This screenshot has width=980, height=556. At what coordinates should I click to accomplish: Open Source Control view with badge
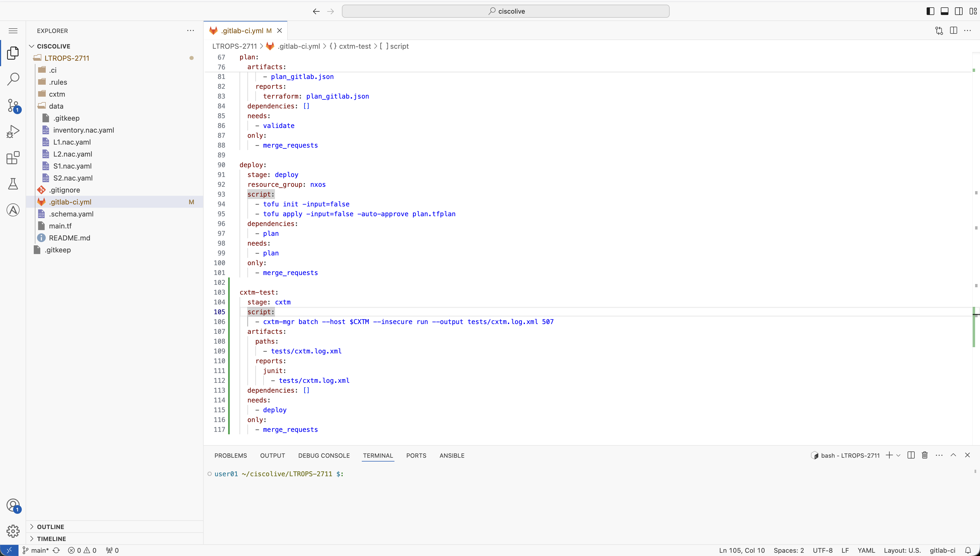click(13, 105)
